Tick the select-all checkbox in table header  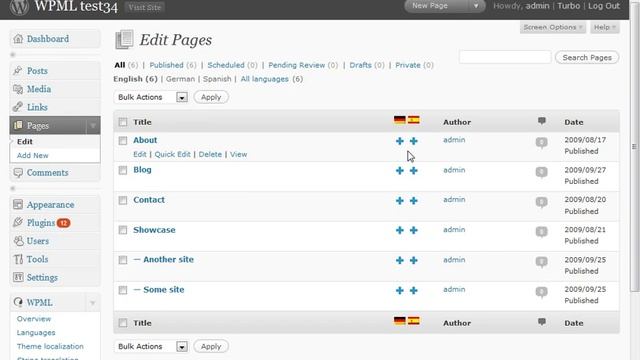(123, 122)
